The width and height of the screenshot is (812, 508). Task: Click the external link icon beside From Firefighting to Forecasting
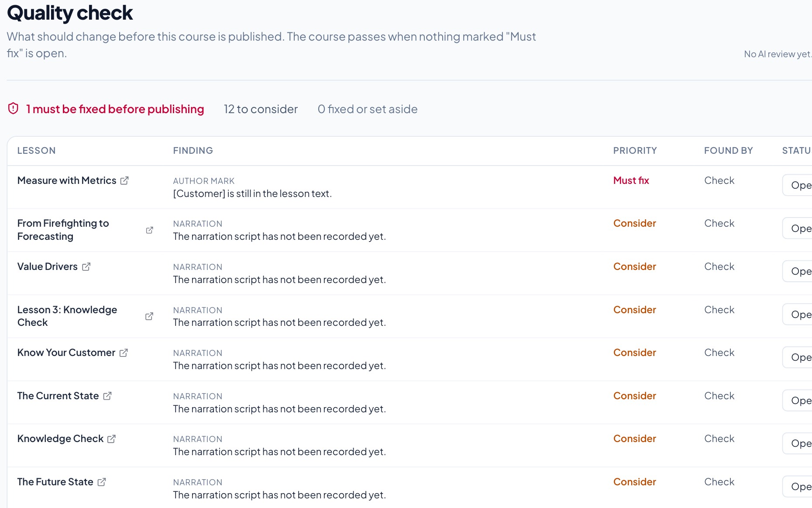(x=149, y=230)
